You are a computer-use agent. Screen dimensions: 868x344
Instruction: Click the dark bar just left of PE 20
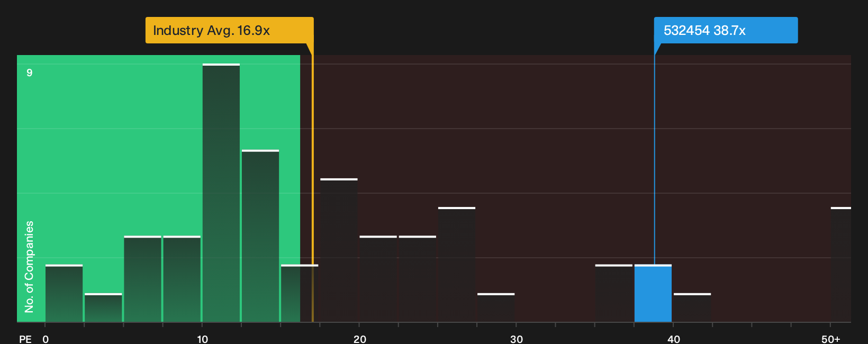[x=339, y=250]
